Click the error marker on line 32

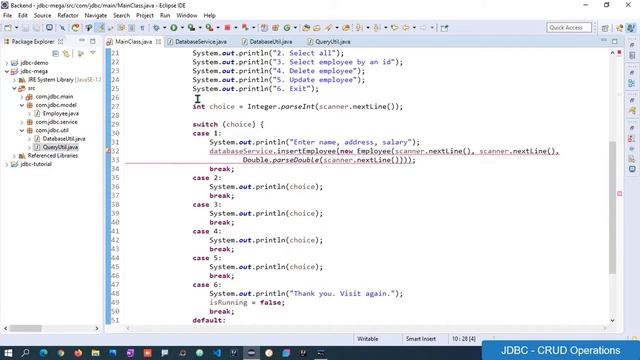109,151
